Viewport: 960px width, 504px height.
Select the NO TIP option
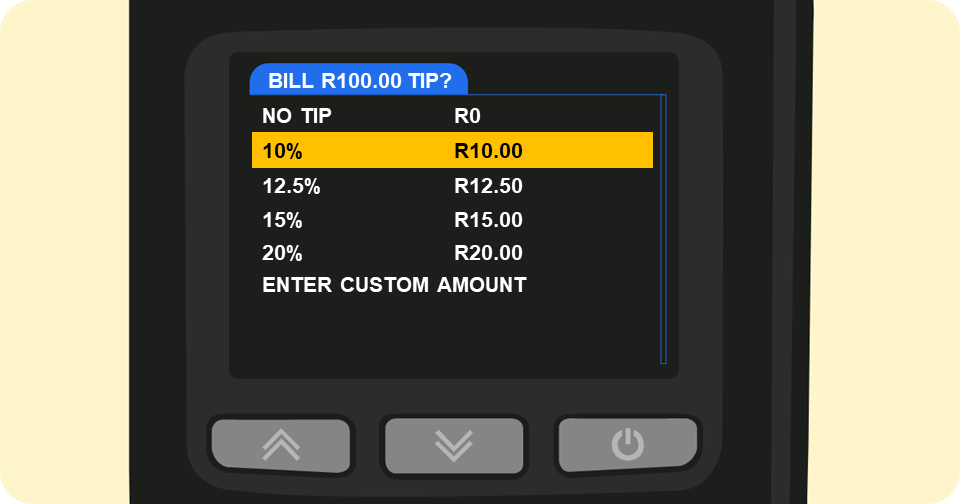coord(296,116)
